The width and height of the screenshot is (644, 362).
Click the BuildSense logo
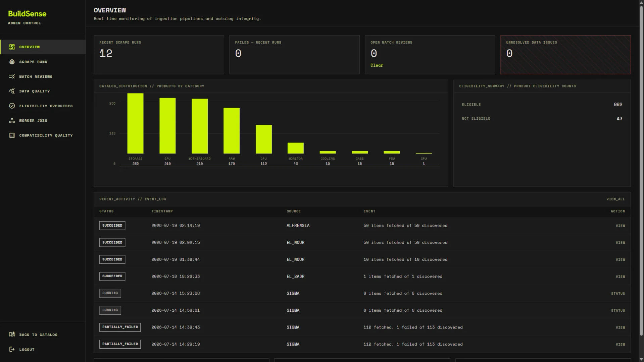(x=27, y=14)
